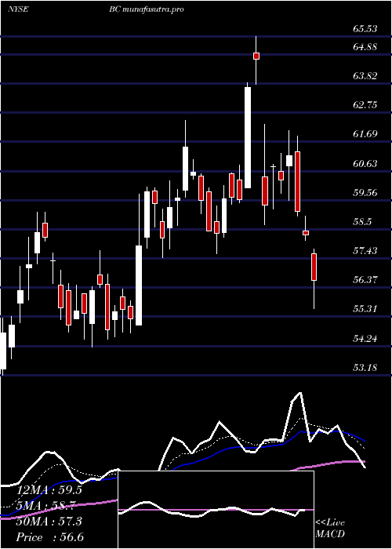Image resolution: width=392 pixels, height=549 pixels.
Task: Pick the 60.63 price axis label
Action: click(365, 163)
